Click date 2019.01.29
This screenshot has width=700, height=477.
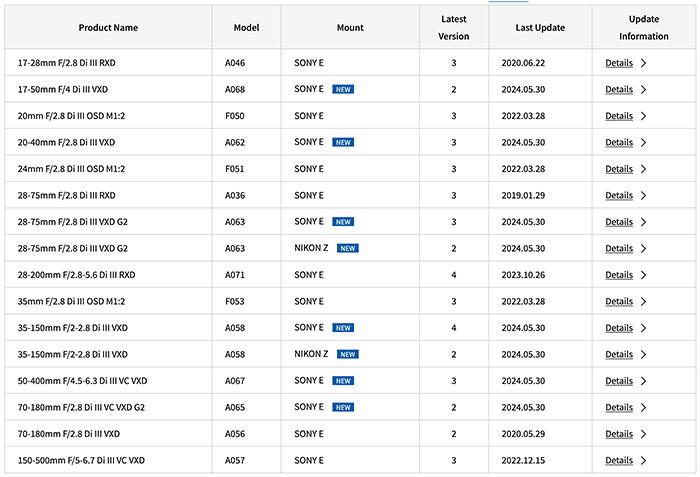523,196
